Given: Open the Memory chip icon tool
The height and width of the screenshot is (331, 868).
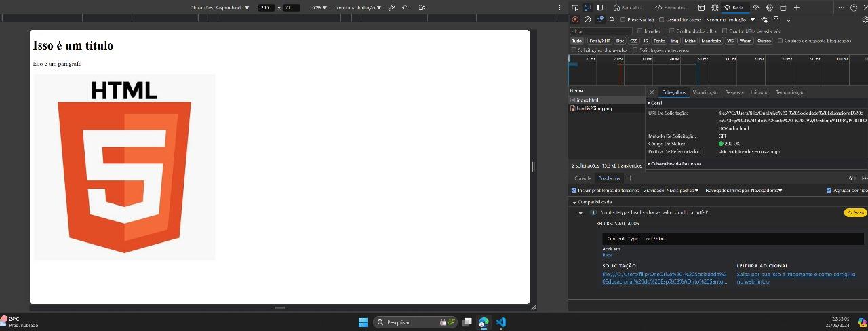Looking at the screenshot, I should (x=770, y=7).
